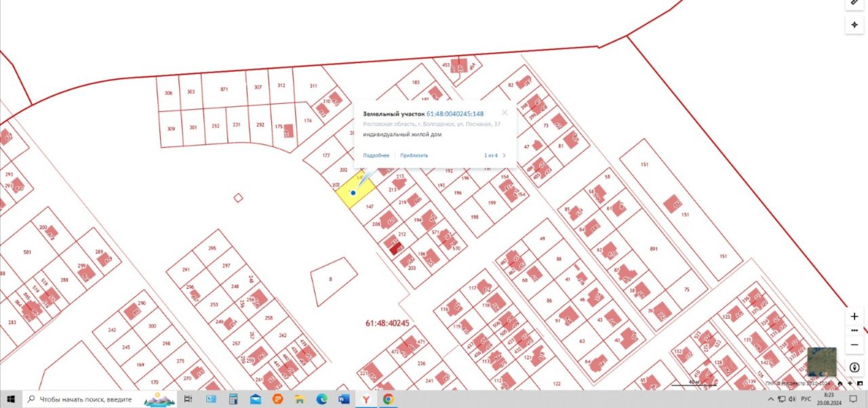Select the parcel labeled 75

pos(686,289)
